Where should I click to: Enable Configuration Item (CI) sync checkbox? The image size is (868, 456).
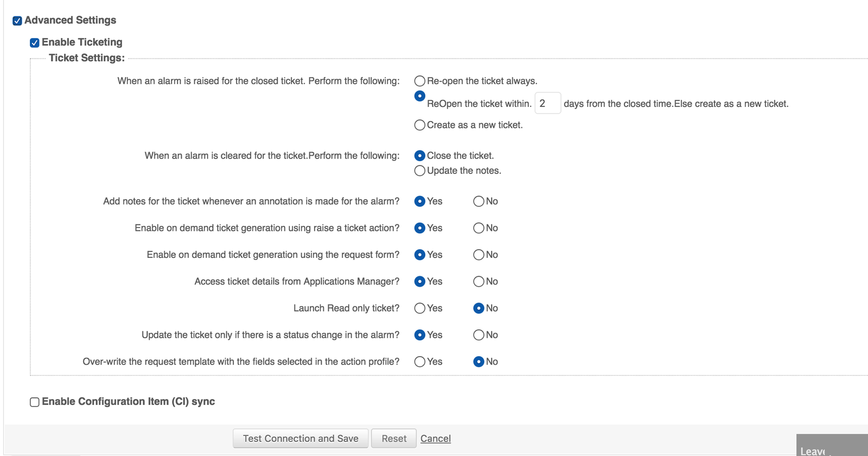point(35,402)
